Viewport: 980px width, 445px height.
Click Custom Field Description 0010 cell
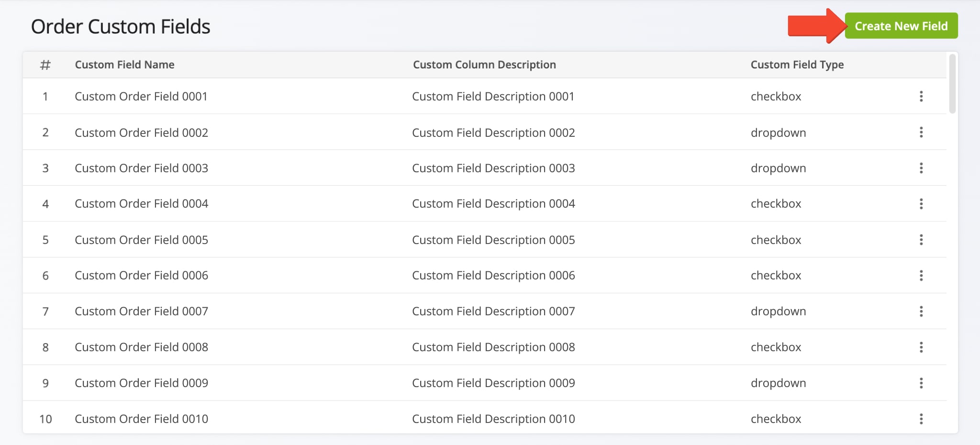tap(493, 419)
